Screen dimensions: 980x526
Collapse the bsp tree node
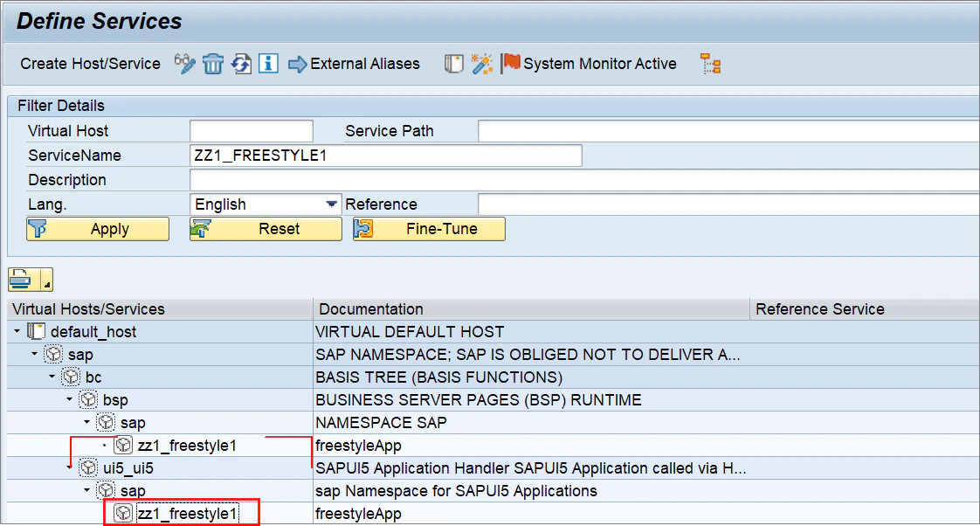click(x=70, y=399)
